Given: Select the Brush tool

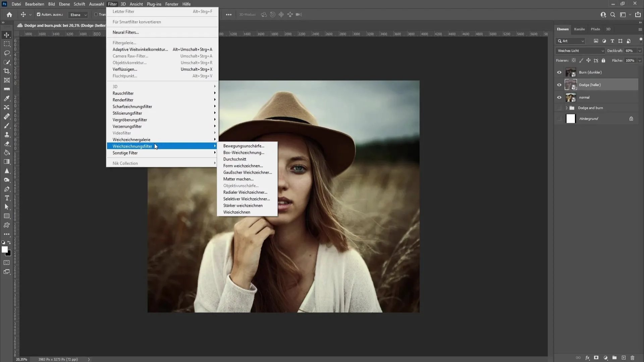Looking at the screenshot, I should [x=7, y=126].
